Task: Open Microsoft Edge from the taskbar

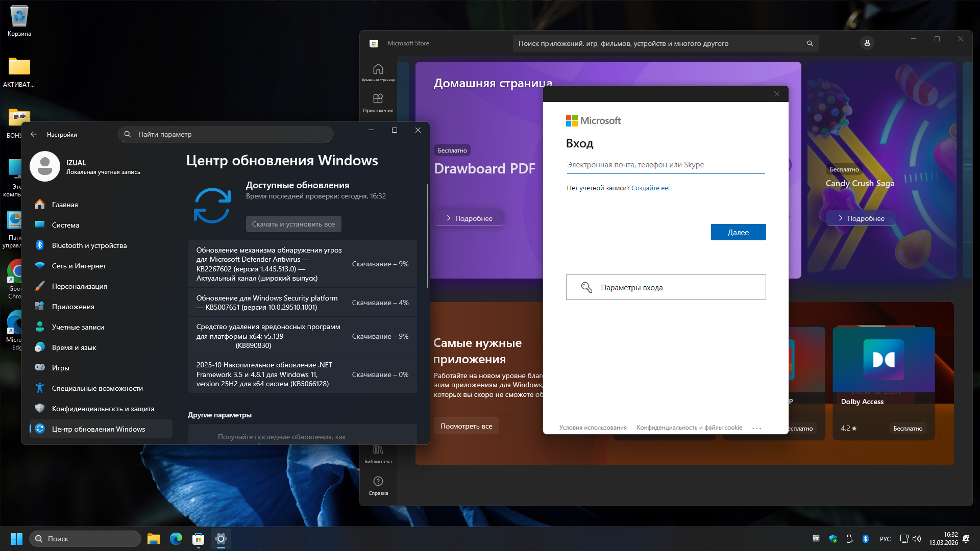Action: tap(176, 539)
